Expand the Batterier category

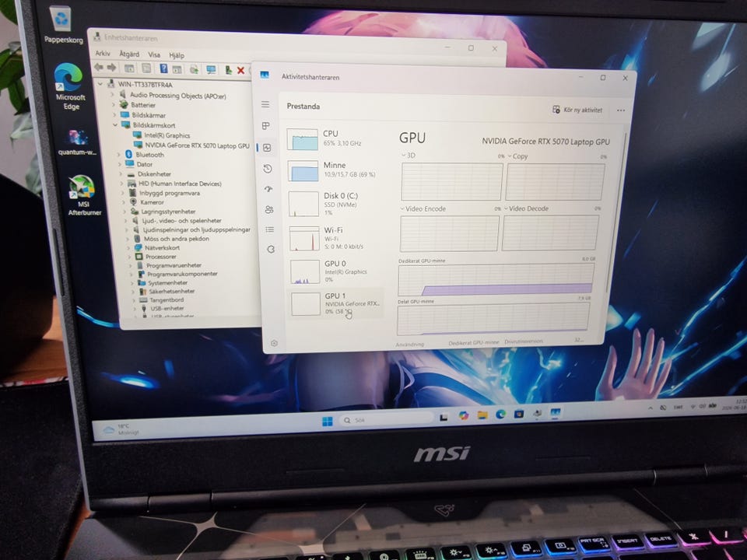click(x=114, y=105)
